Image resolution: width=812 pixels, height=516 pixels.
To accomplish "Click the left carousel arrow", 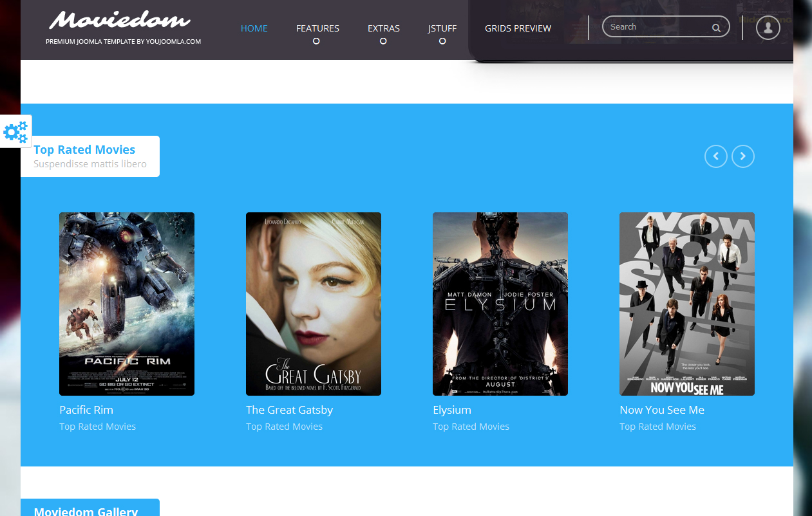I will point(715,156).
